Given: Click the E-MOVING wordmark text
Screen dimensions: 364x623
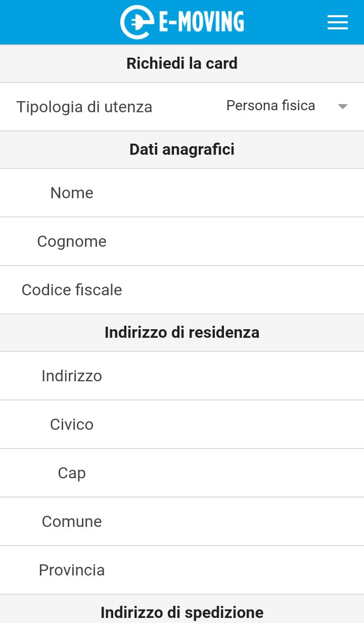Looking at the screenshot, I should pyautogui.click(x=201, y=22).
